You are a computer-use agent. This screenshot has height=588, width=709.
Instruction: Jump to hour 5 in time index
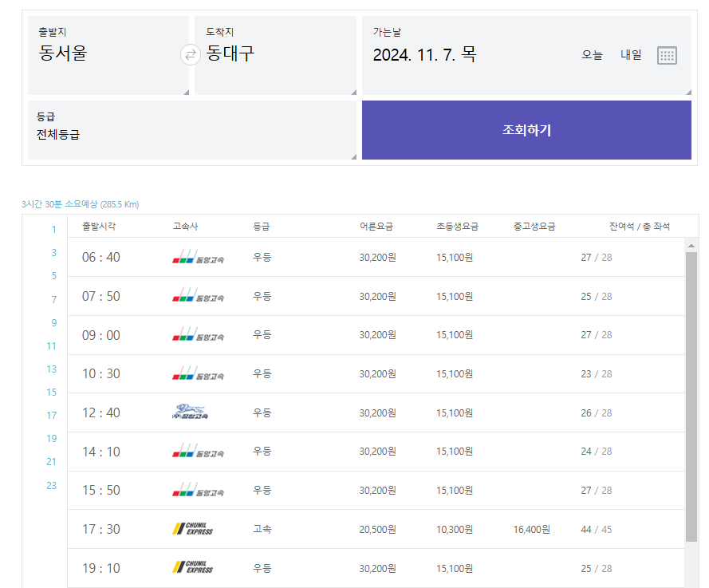tap(53, 275)
